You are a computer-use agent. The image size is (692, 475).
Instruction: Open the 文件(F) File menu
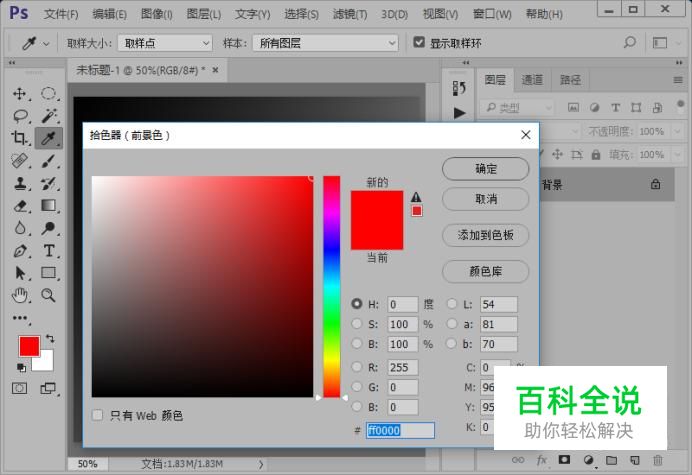coord(61,15)
